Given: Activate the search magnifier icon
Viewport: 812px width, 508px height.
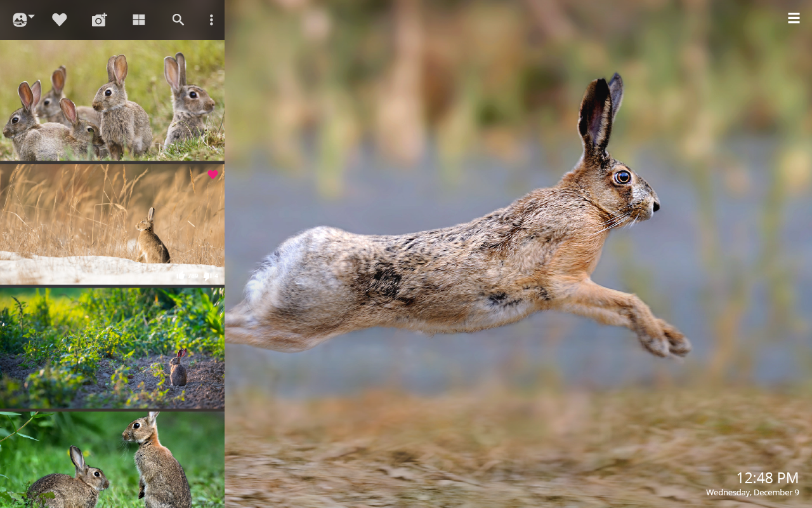Looking at the screenshot, I should [178, 19].
